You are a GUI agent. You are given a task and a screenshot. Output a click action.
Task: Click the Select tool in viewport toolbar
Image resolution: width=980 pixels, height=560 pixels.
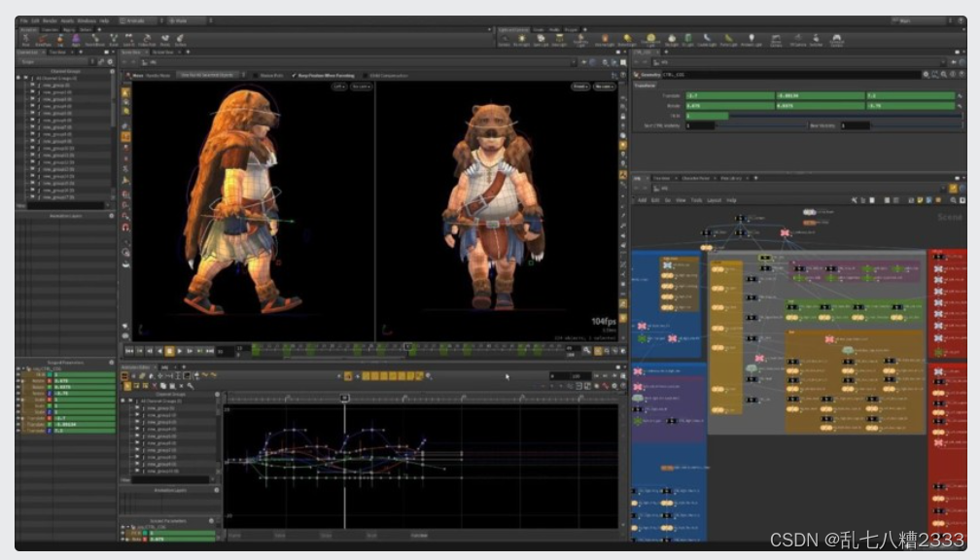(x=125, y=92)
